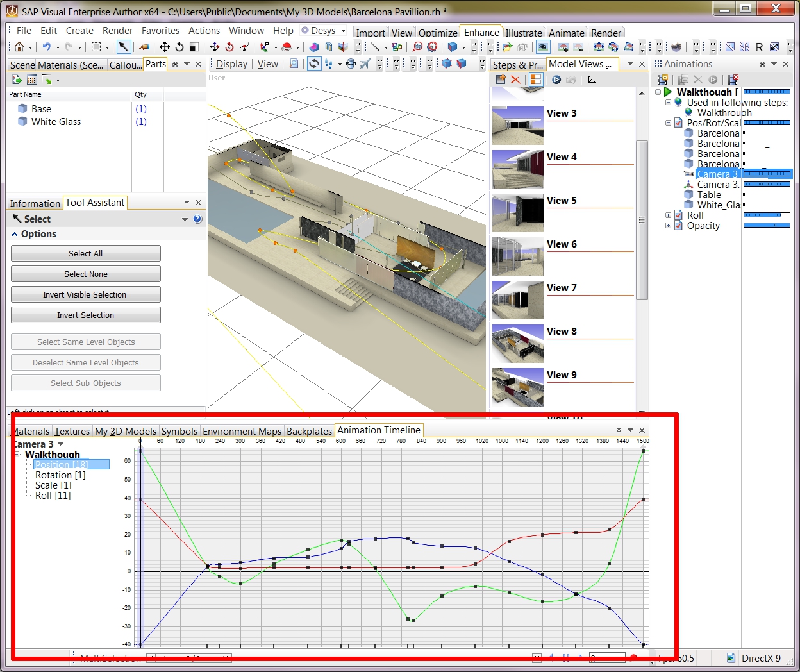Activate the Select arrow tool in the toolbar
The width and height of the screenshot is (800, 672).
[x=124, y=47]
